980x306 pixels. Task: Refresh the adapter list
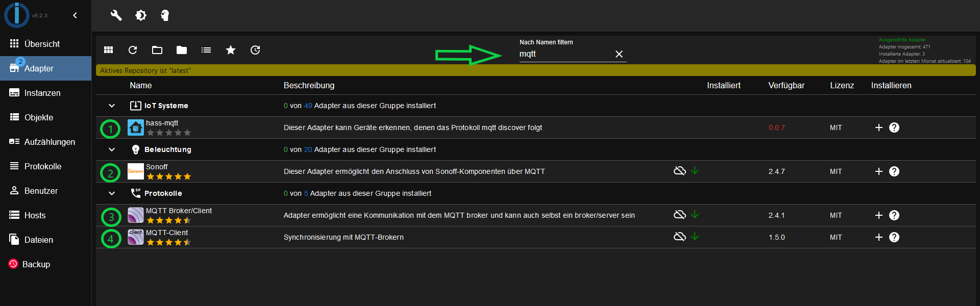coord(133,50)
